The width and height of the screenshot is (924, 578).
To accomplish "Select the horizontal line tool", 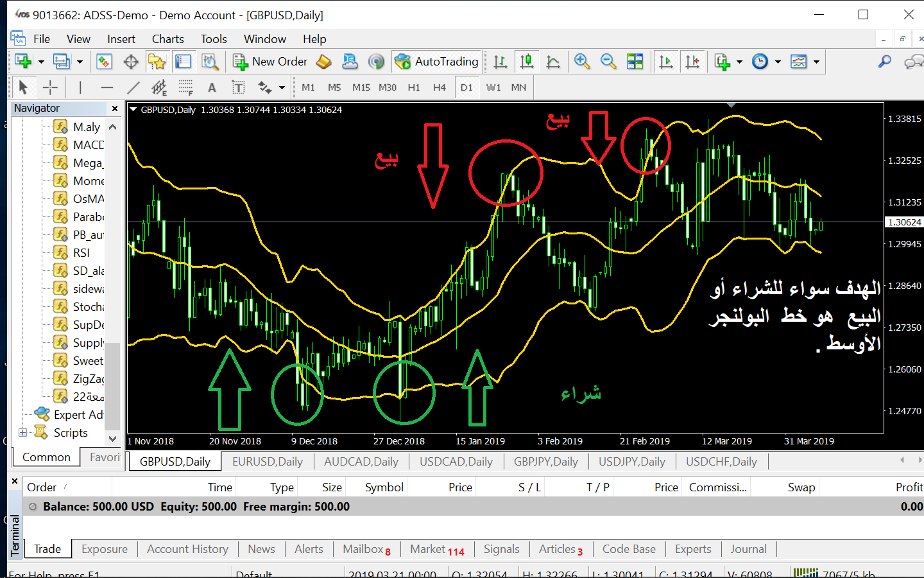I will click(x=107, y=87).
